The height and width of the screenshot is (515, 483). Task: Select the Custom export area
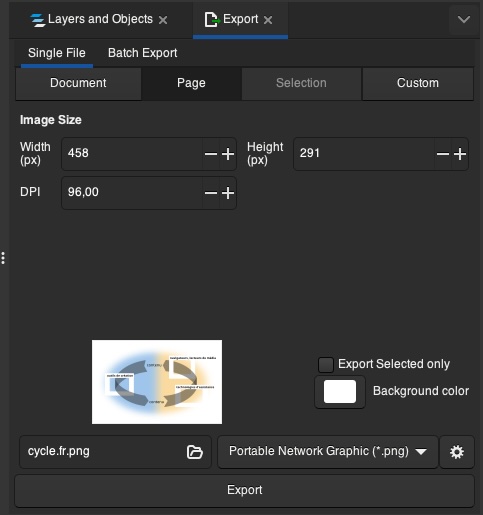pos(418,83)
